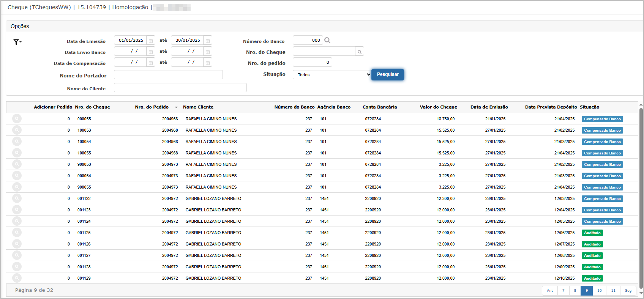The image size is (644, 299).
Task: Open the filter funnel options icon
Action: coord(17,42)
